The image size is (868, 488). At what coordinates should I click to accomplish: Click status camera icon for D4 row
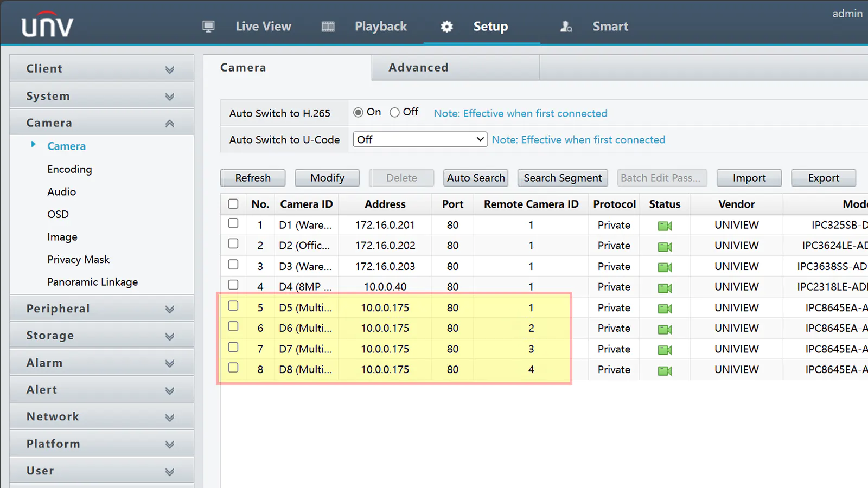[x=665, y=287]
